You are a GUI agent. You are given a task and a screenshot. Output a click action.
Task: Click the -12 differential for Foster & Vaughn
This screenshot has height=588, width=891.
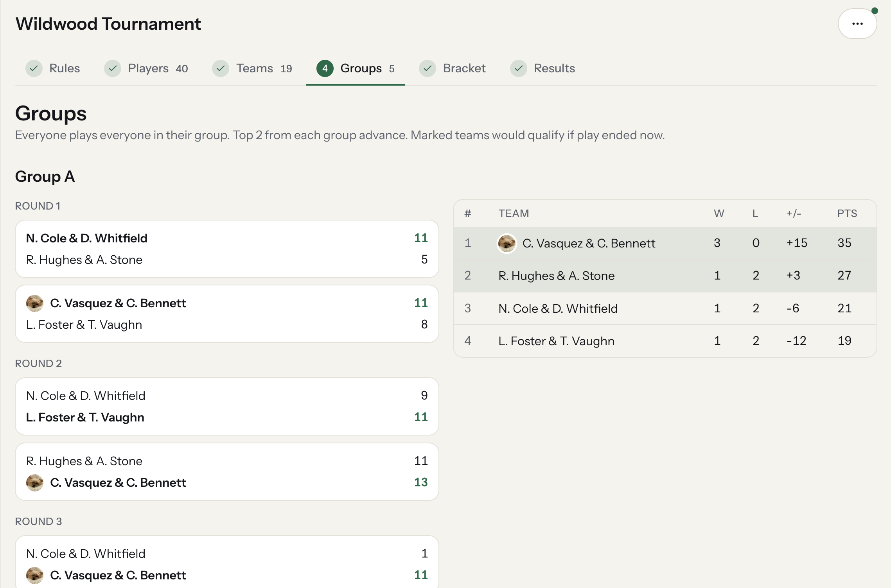point(796,341)
